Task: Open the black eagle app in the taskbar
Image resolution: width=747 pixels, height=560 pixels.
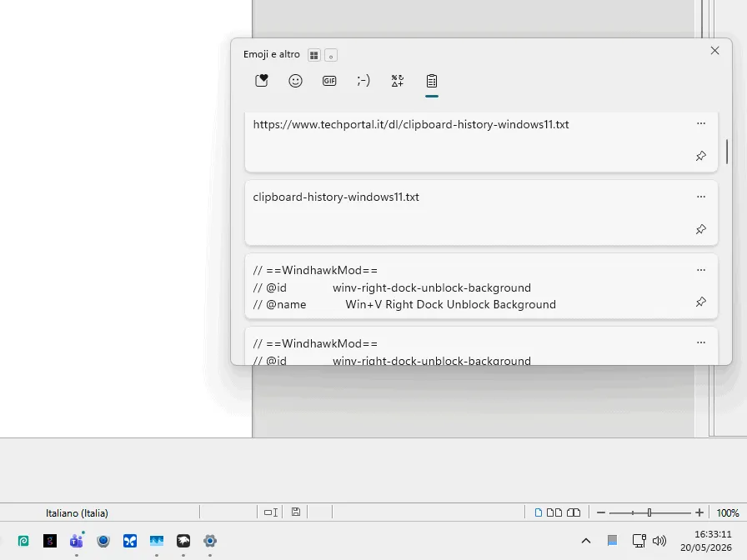Action: click(183, 541)
